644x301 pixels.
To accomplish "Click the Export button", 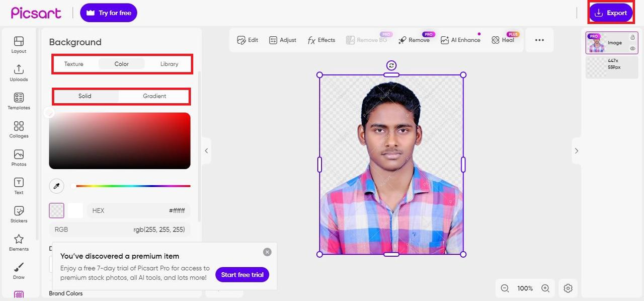I will (x=611, y=13).
